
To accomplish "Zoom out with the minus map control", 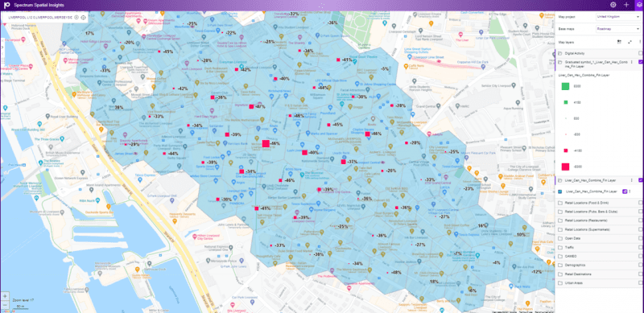I will coord(5,305).
